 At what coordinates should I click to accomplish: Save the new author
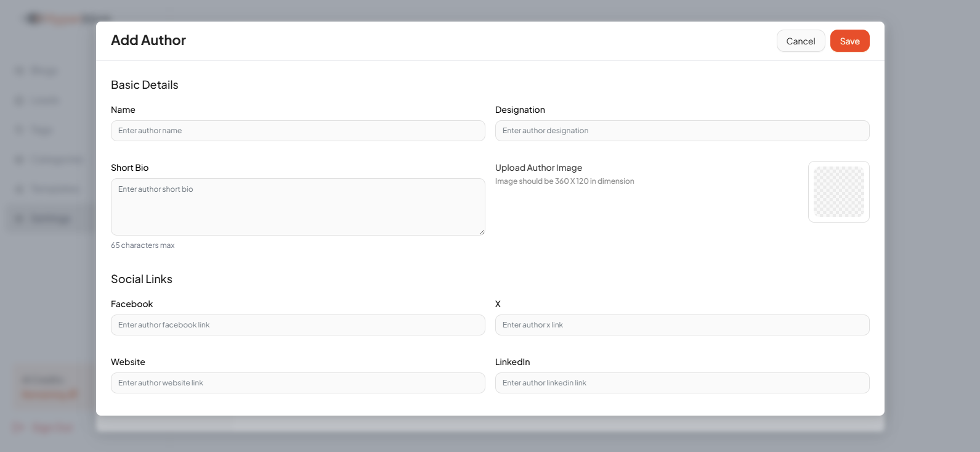click(849, 41)
